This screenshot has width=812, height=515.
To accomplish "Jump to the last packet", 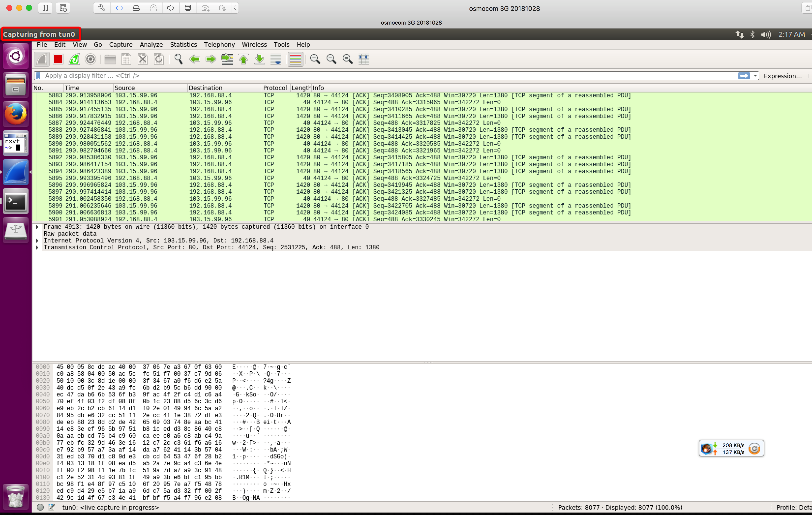I will [260, 59].
